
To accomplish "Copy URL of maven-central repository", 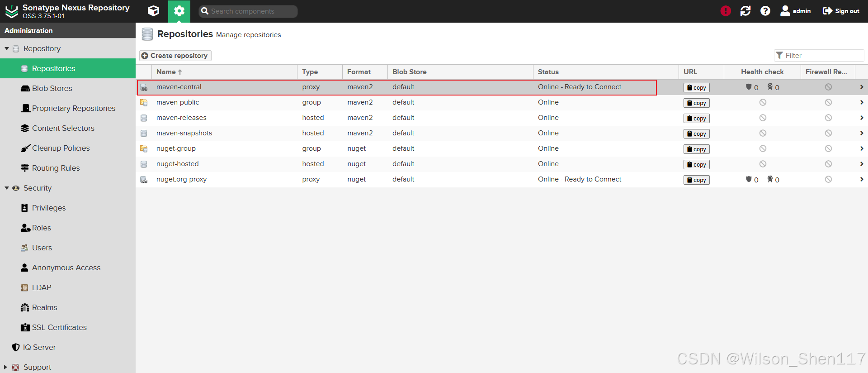I will [x=696, y=88].
